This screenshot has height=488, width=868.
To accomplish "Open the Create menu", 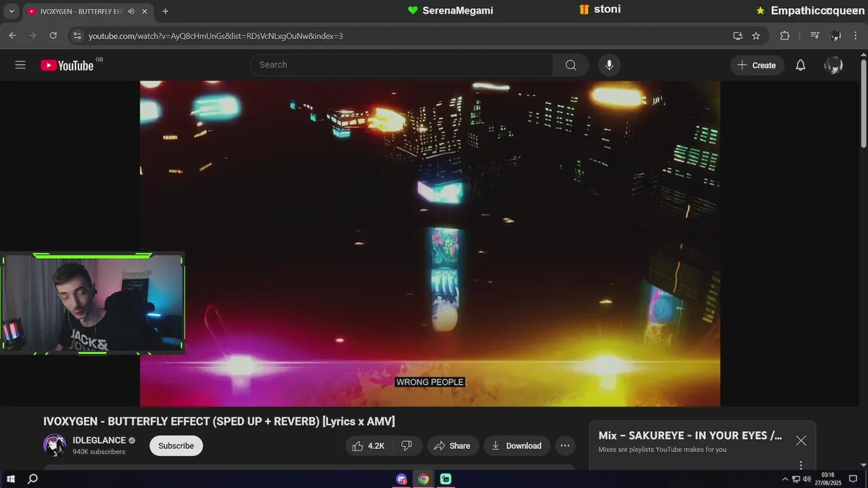I will pos(757,65).
